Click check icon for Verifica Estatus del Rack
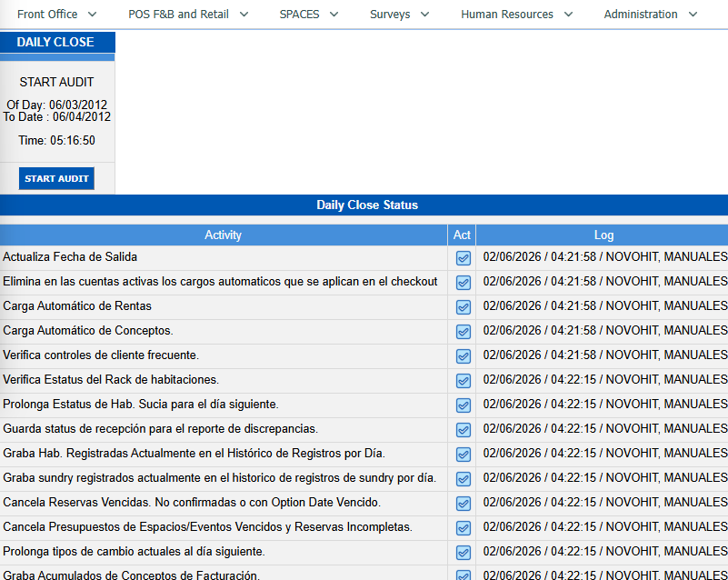The image size is (728, 580). (x=463, y=381)
